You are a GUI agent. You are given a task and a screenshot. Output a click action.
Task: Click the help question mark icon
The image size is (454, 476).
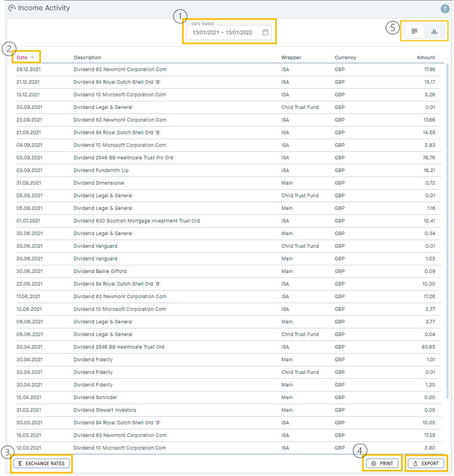click(444, 9)
